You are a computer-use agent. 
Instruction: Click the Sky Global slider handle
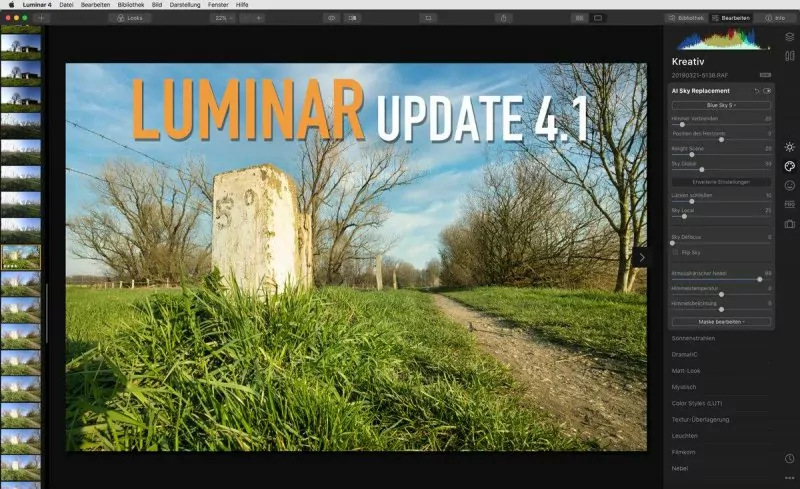click(x=702, y=169)
